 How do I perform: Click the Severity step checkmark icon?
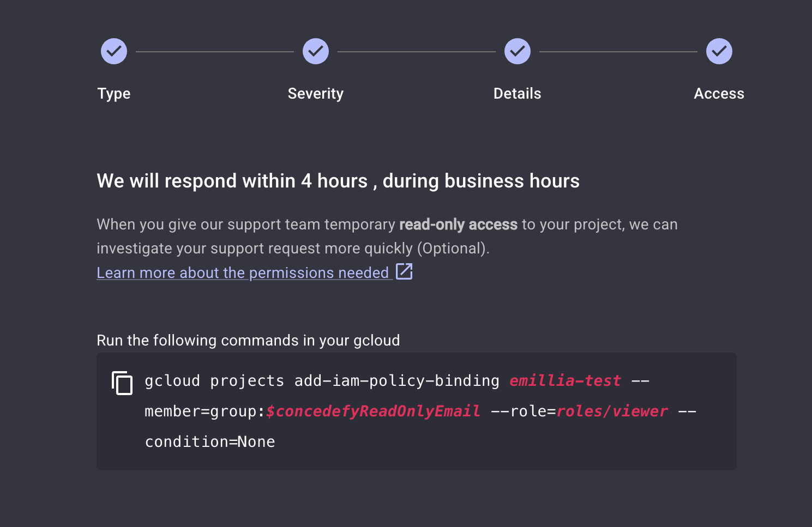point(316,51)
